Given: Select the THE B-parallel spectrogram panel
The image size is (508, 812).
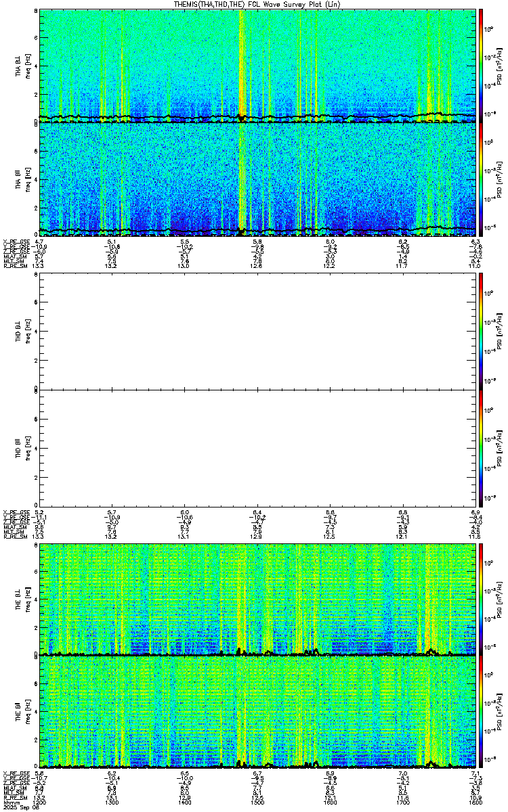Looking at the screenshot, I should [x=257, y=713].
